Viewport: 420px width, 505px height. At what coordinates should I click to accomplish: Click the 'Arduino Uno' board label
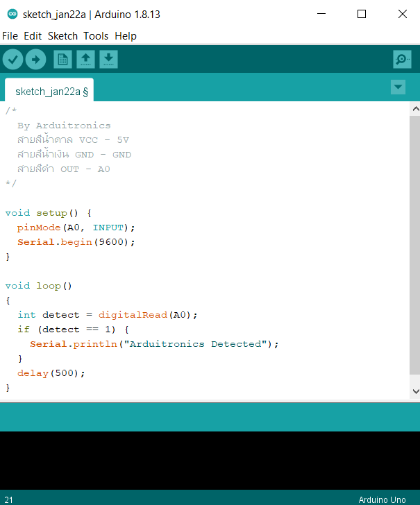pyautogui.click(x=382, y=500)
